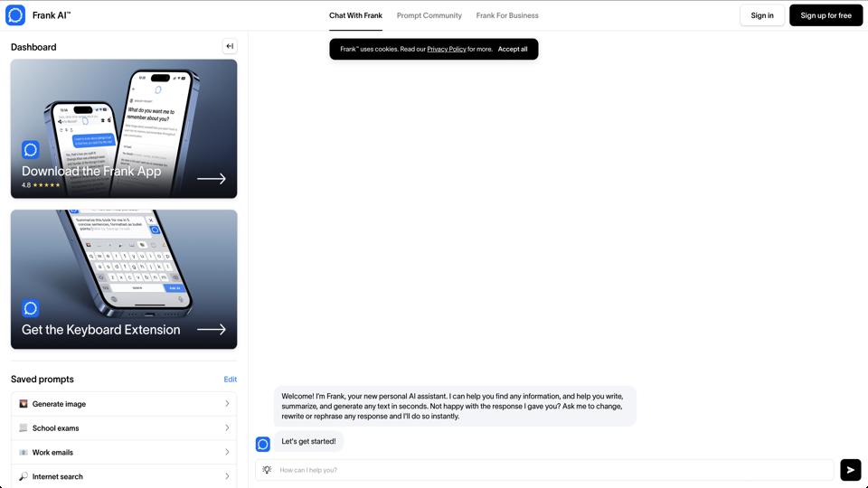
Task: Click the Frank AI logo icon
Action: coord(15,15)
